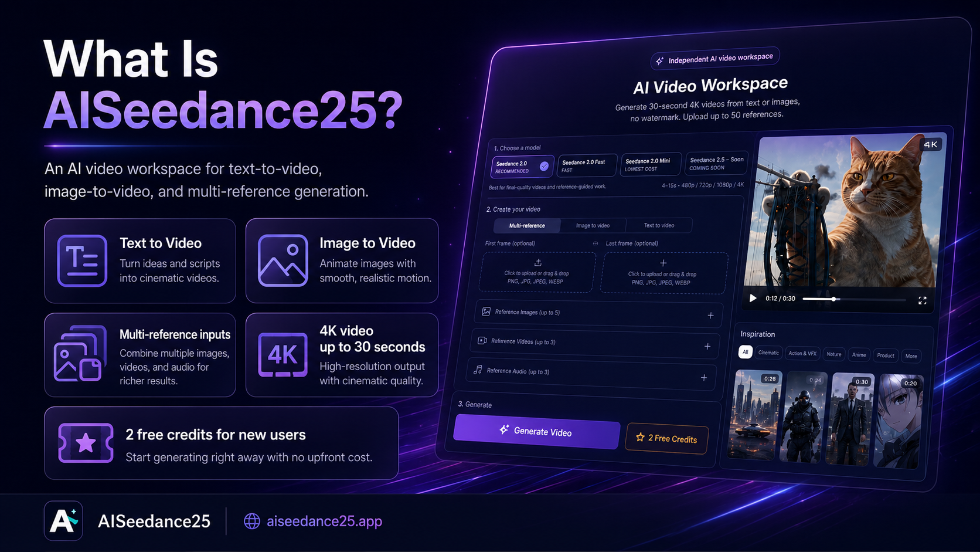Filter inspiration by Nature
The height and width of the screenshot is (552, 980).
(x=833, y=354)
